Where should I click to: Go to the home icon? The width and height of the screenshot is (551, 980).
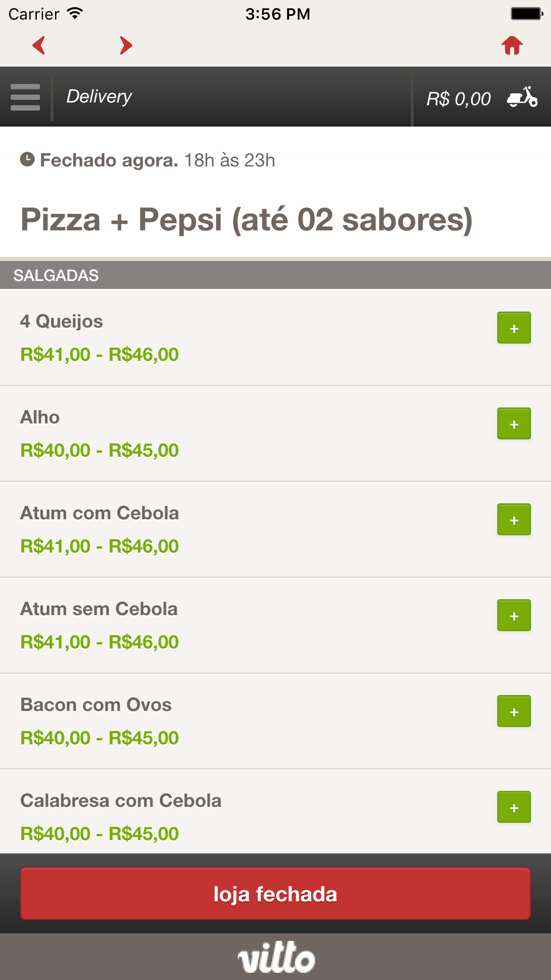pyautogui.click(x=512, y=45)
